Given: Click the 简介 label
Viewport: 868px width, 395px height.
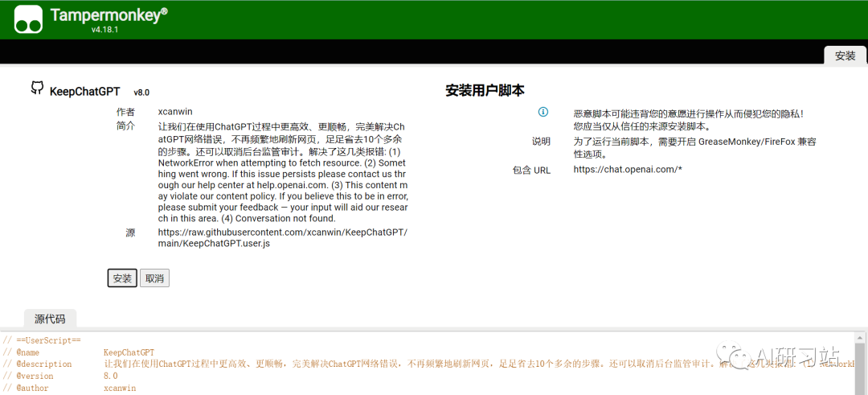Looking at the screenshot, I should tap(125, 125).
